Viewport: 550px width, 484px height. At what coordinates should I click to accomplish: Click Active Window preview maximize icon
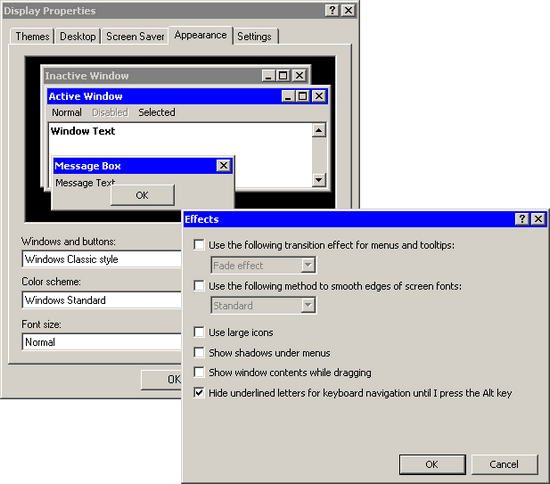(303, 96)
